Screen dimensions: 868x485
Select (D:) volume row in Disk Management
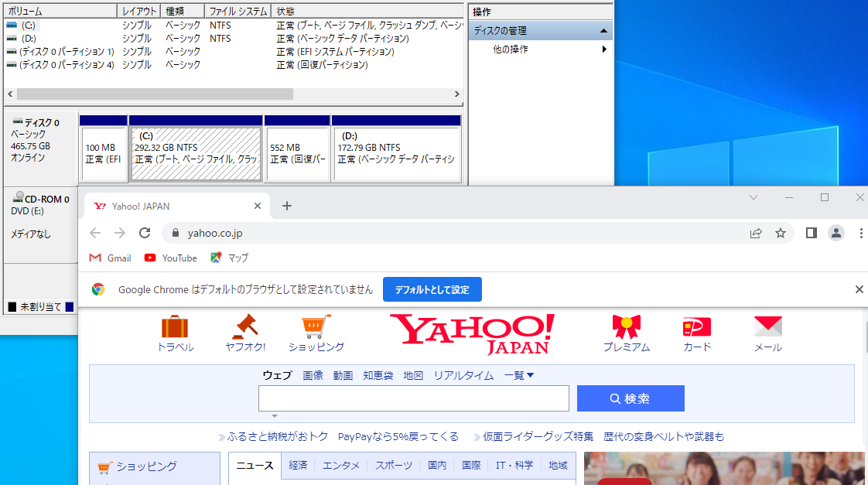tap(234, 38)
